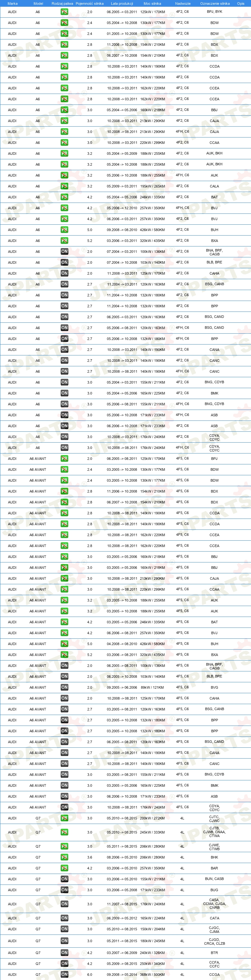Click petrol icon in A6 BPJ, BYK row

(65, 12)
